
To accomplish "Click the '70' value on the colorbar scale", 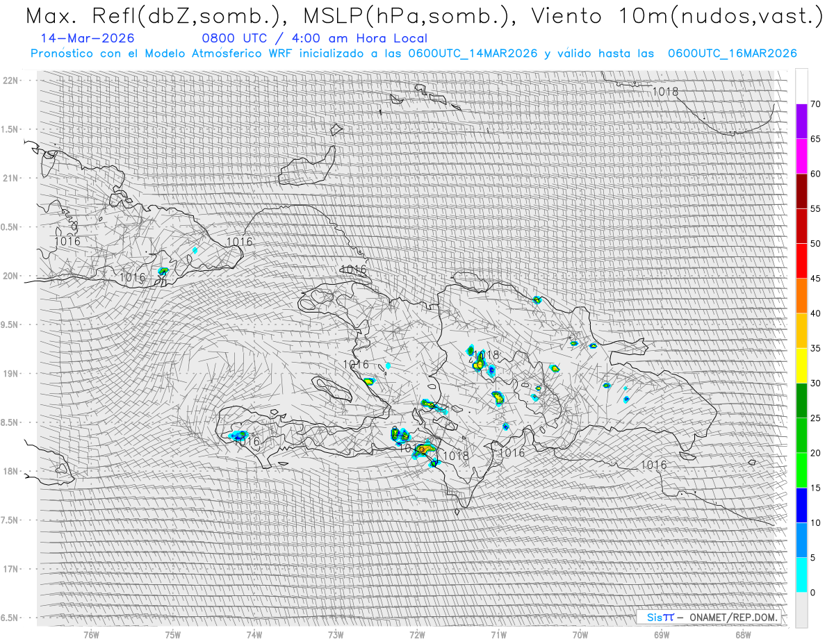I will pyautogui.click(x=815, y=104).
